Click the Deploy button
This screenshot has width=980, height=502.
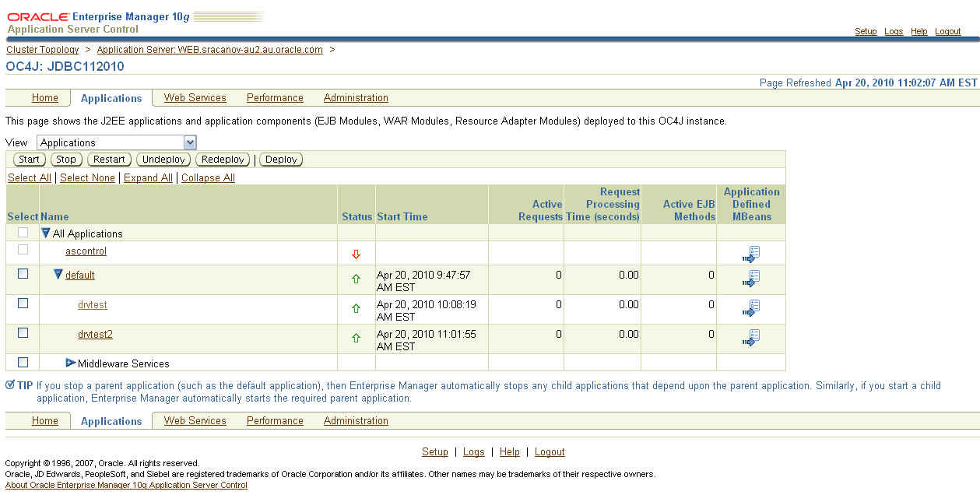tap(281, 160)
